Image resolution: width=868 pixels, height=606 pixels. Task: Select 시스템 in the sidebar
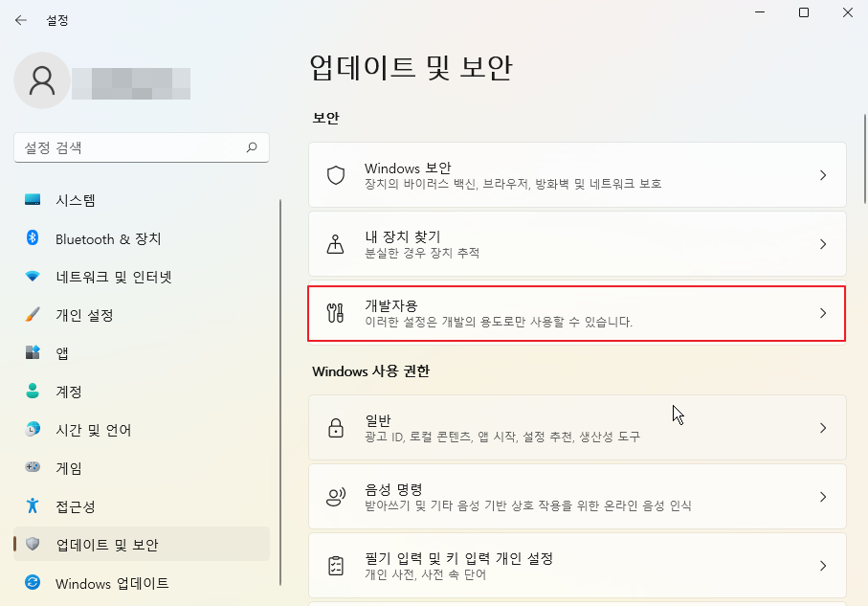(x=142, y=199)
